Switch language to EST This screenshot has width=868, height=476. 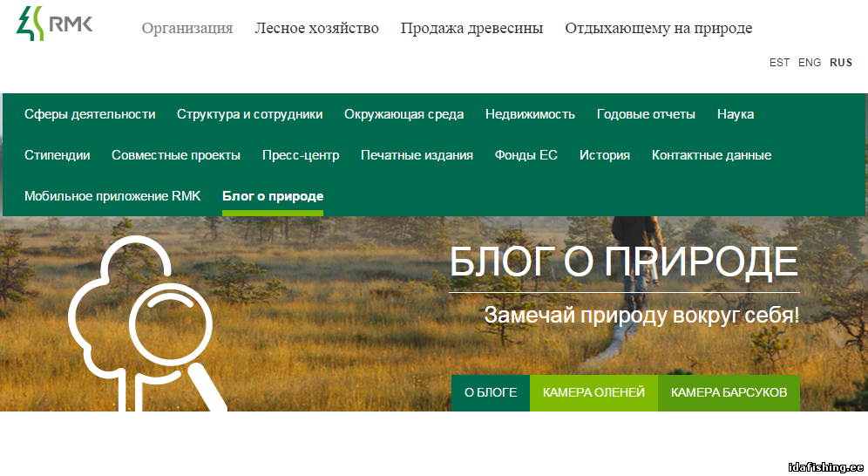(779, 63)
